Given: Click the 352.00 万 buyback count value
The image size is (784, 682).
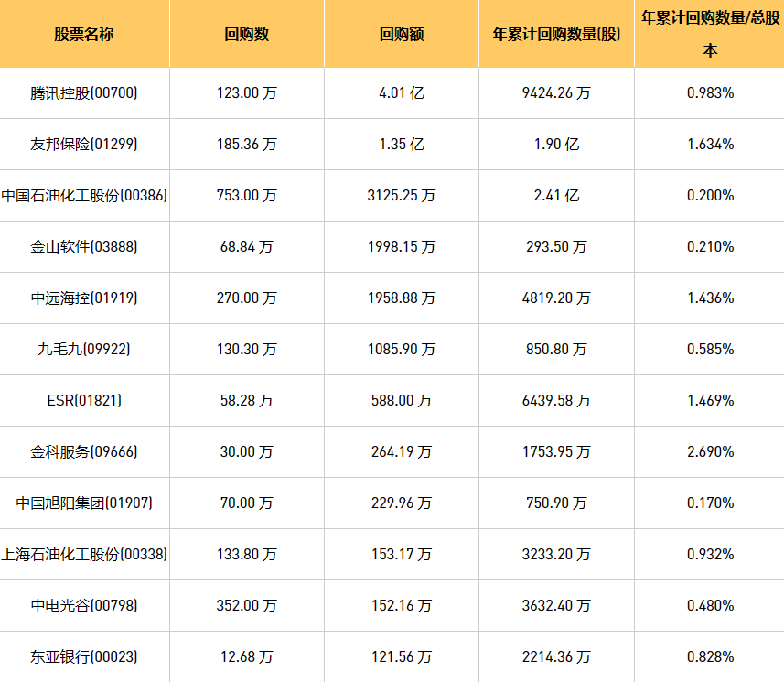Looking at the screenshot, I should [246, 605].
